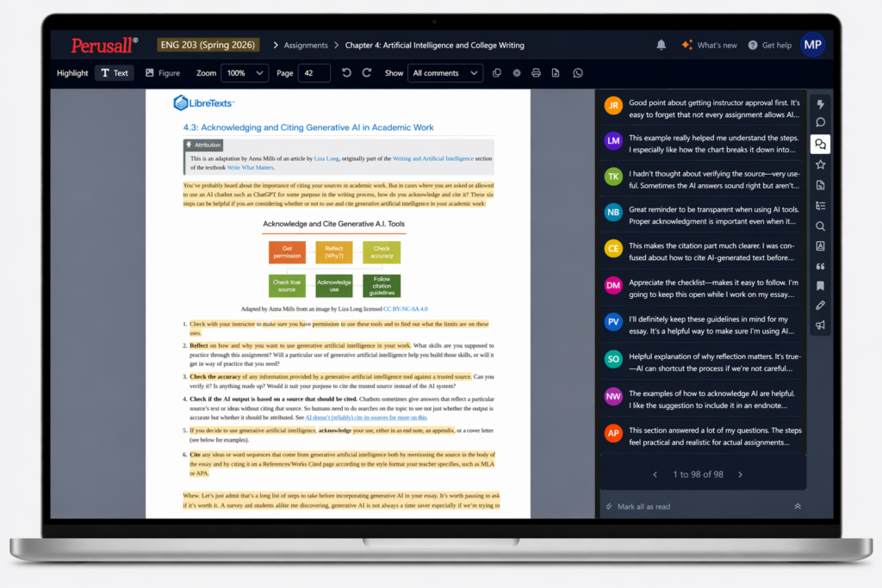This screenshot has width=882, height=588.
Task: Open the Show comments filter dropdown
Action: click(x=445, y=73)
